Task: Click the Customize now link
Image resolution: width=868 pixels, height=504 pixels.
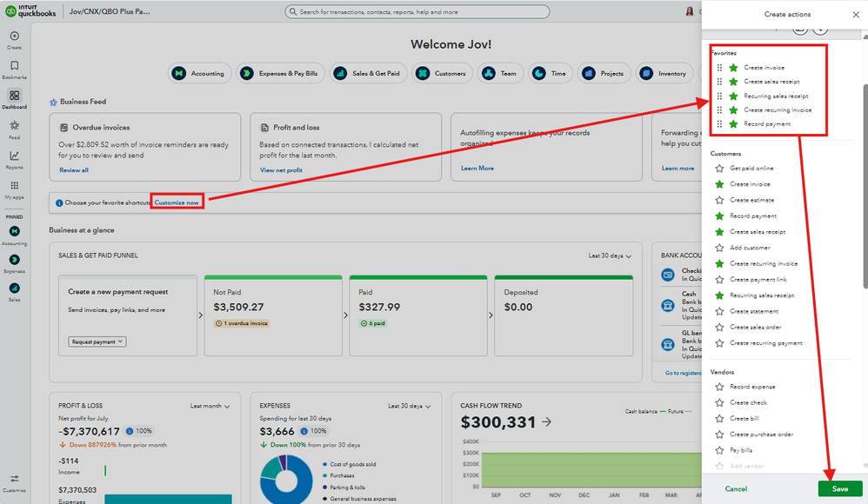Action: (x=177, y=202)
